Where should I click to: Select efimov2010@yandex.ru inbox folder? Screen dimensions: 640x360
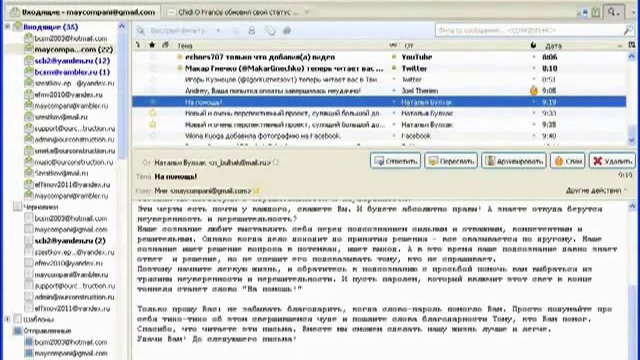click(68, 95)
